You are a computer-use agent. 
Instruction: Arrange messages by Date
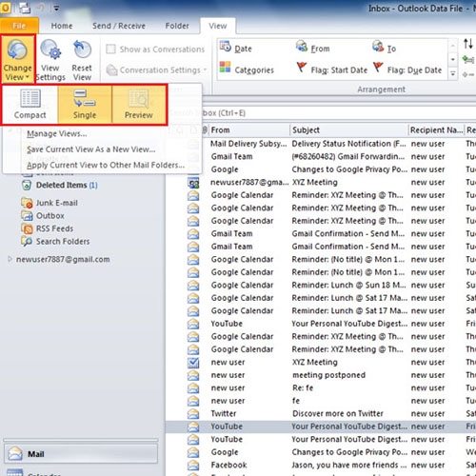coord(236,49)
